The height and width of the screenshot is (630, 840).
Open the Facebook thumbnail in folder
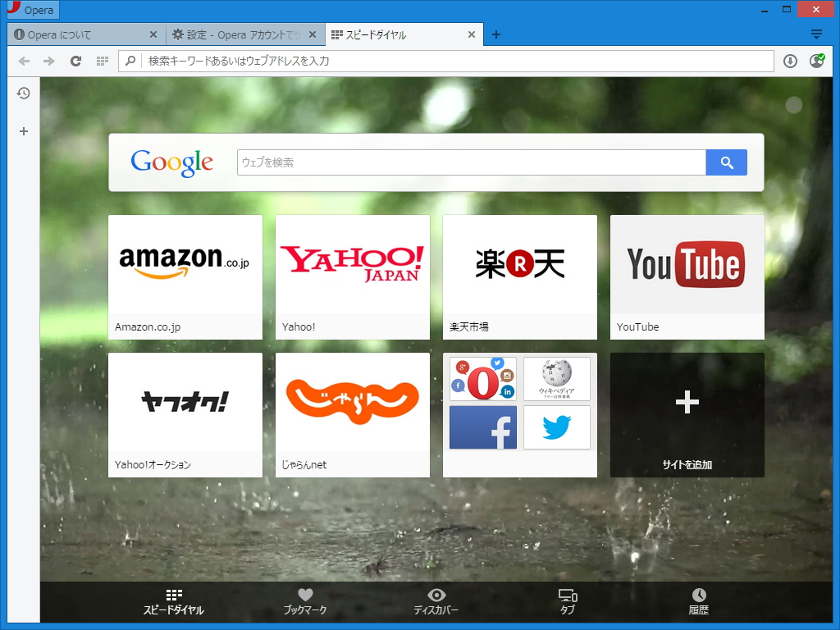pos(483,427)
